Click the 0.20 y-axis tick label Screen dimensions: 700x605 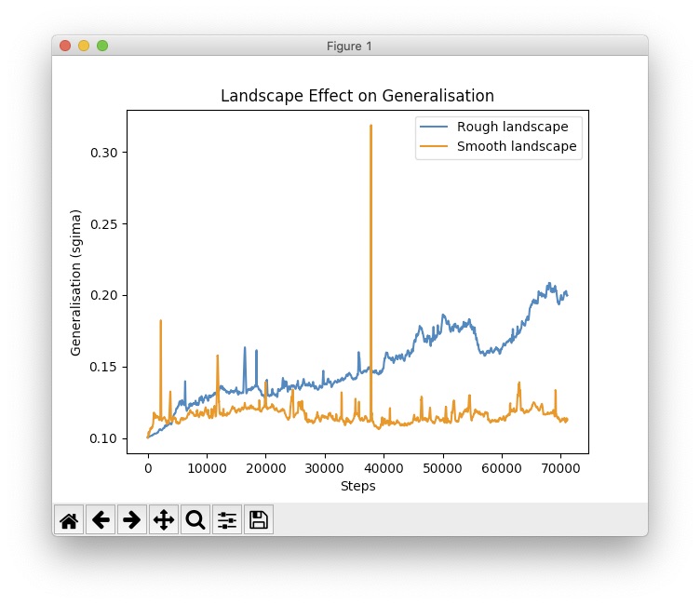pyautogui.click(x=104, y=296)
